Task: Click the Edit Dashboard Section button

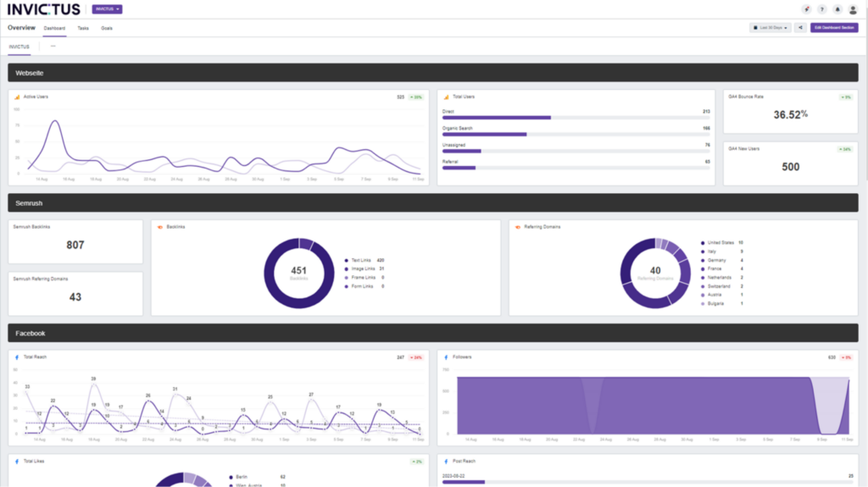Action: [834, 28]
